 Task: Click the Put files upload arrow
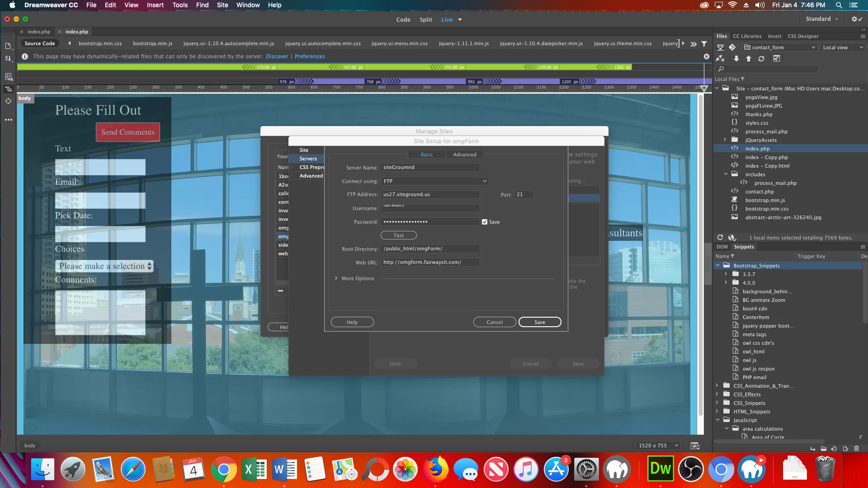click(749, 59)
